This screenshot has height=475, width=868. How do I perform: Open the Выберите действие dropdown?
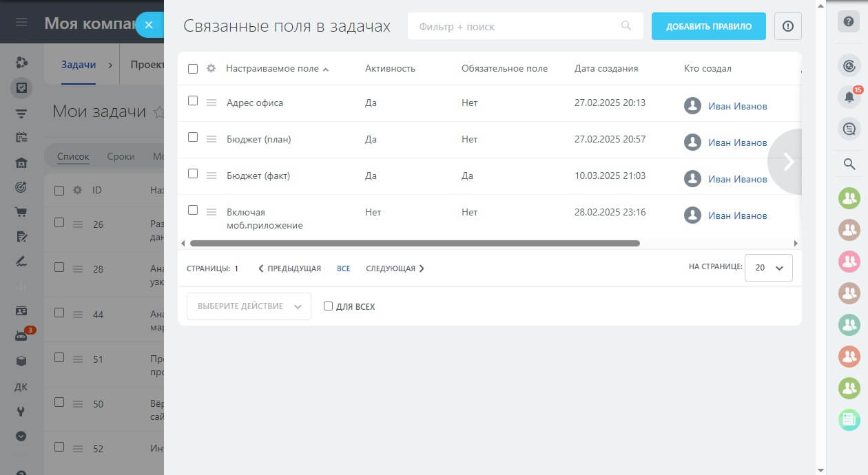pos(249,306)
